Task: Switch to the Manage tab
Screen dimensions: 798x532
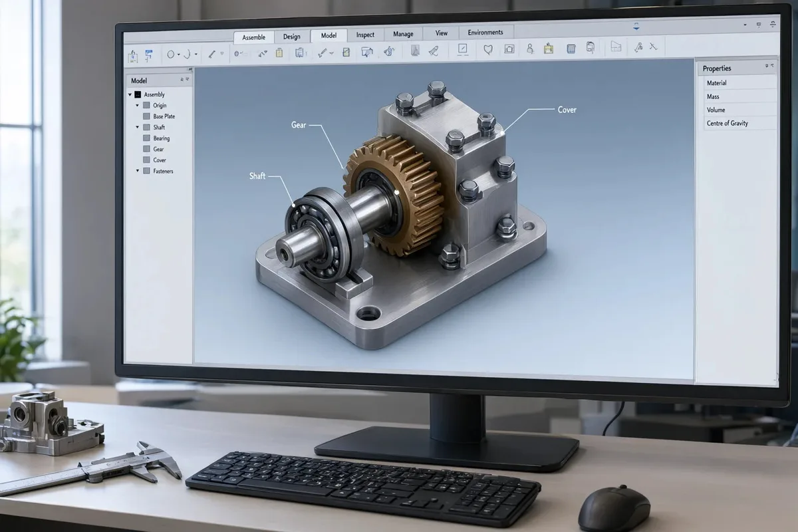Action: 403,35
